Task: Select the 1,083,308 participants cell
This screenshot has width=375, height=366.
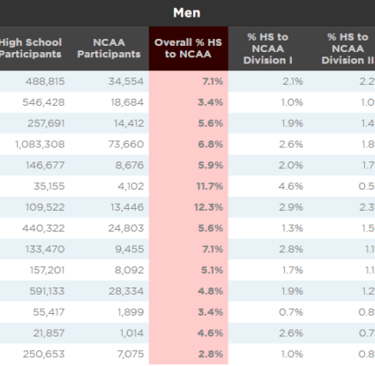Action: 40,144
